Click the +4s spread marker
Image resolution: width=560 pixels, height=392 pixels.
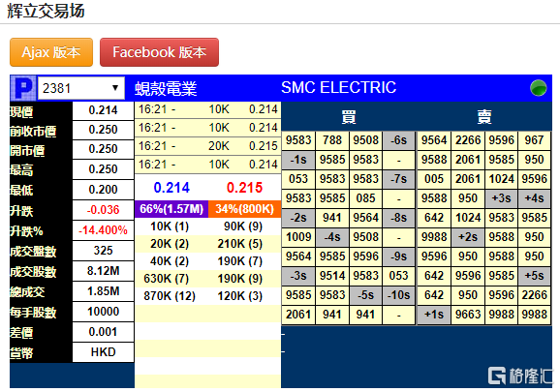pos(534,198)
